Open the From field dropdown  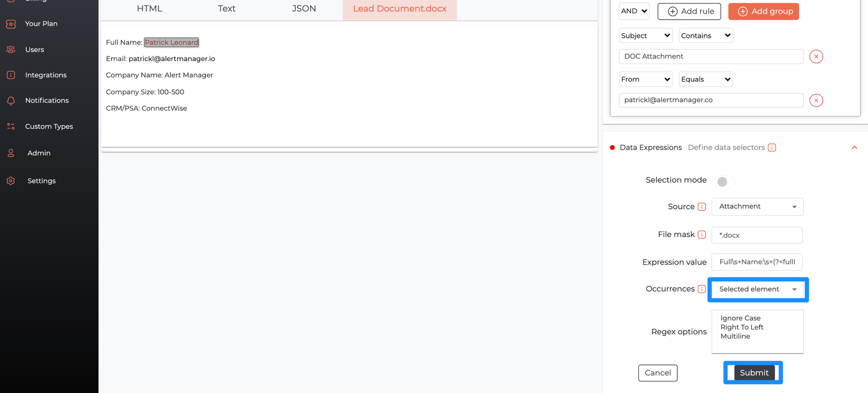645,79
